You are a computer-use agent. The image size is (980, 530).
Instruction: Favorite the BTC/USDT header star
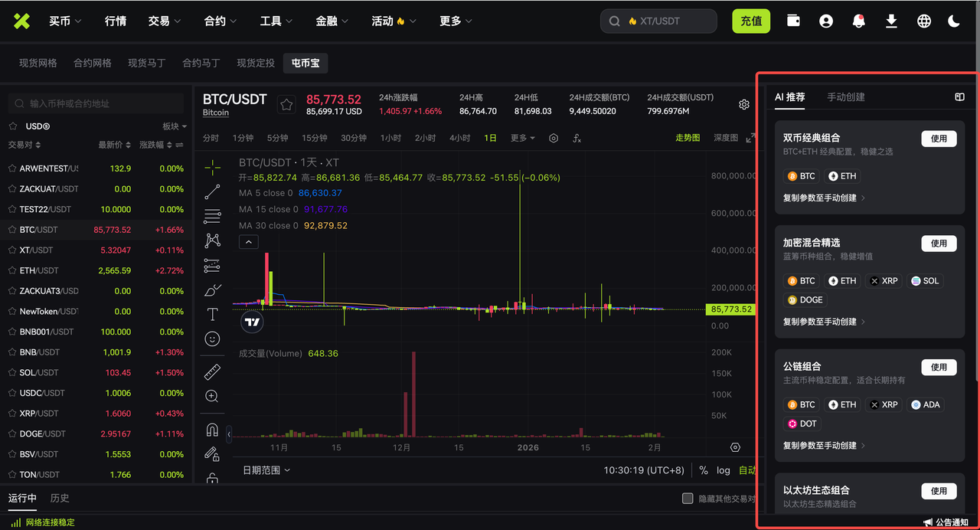click(286, 105)
